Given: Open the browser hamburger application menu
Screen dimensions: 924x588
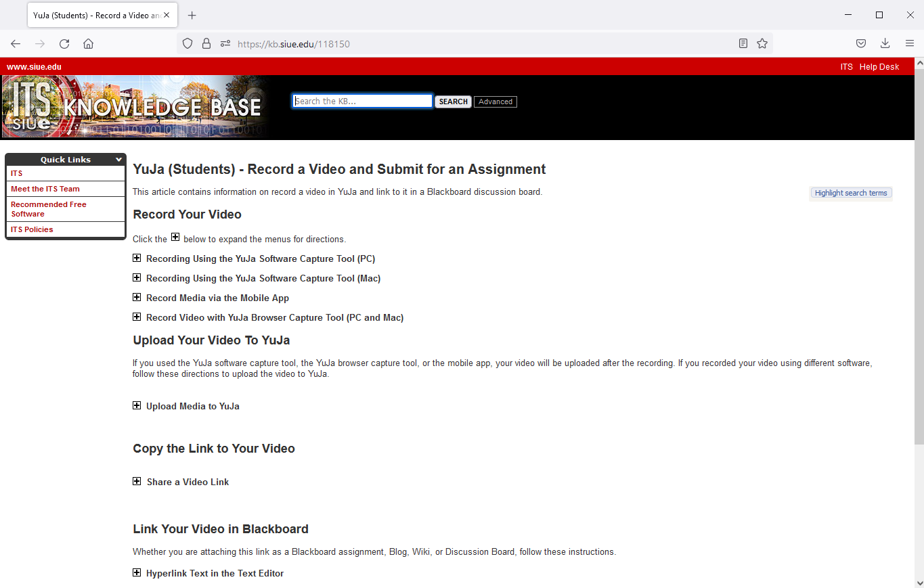Looking at the screenshot, I should [910, 44].
